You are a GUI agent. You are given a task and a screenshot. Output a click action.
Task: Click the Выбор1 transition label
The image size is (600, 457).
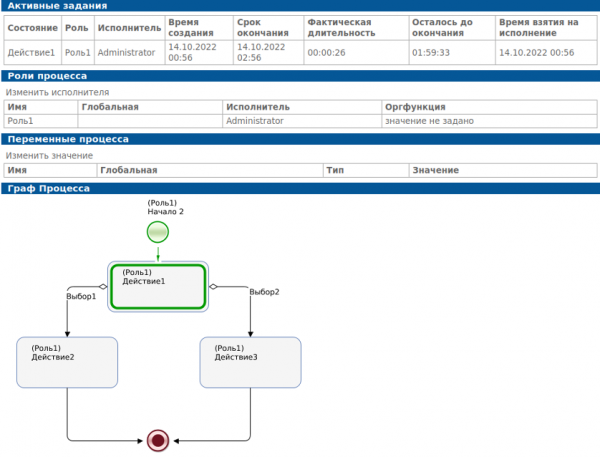[x=81, y=296]
